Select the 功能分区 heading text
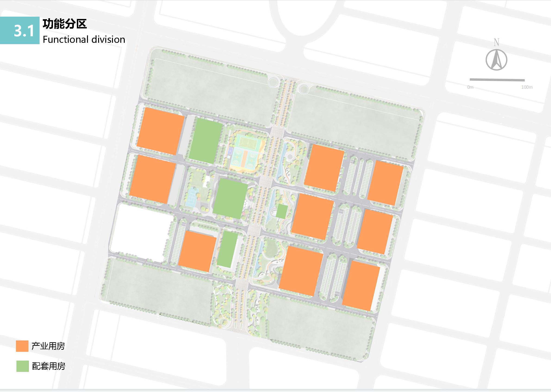This screenshot has height=392, width=551. point(65,24)
